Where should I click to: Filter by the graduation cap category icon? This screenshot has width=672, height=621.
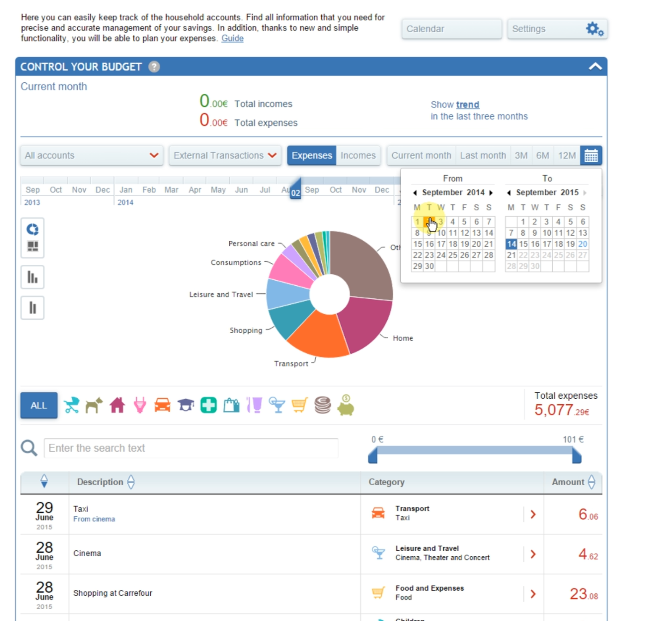[x=186, y=405]
